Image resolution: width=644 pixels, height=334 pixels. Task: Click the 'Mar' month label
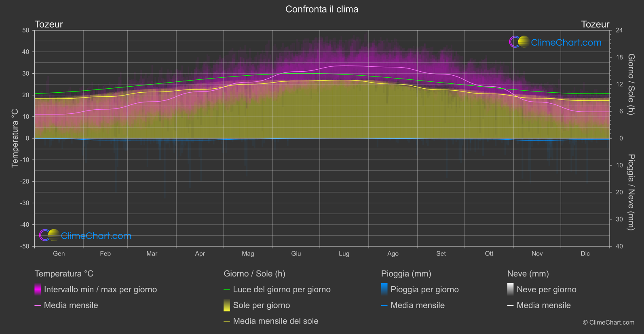click(x=152, y=253)
